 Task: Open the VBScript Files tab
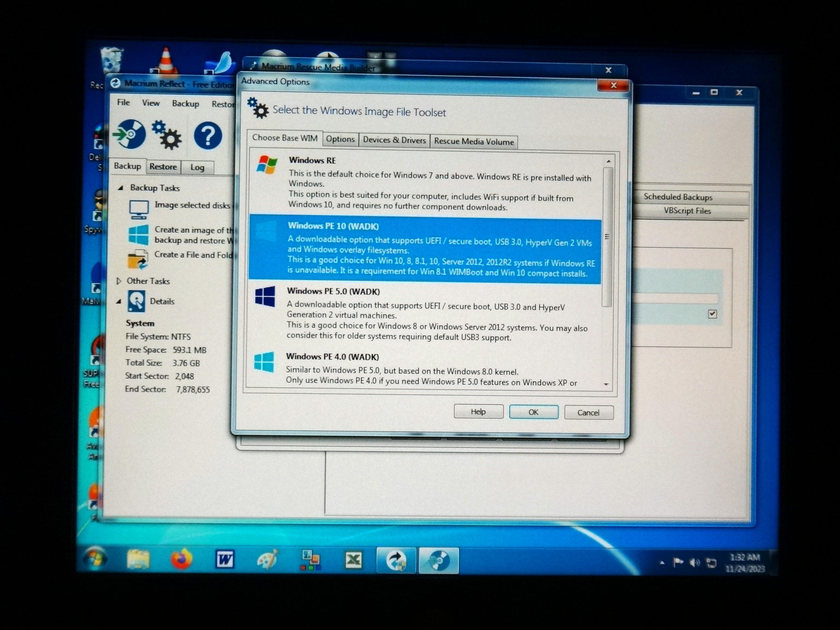(687, 211)
